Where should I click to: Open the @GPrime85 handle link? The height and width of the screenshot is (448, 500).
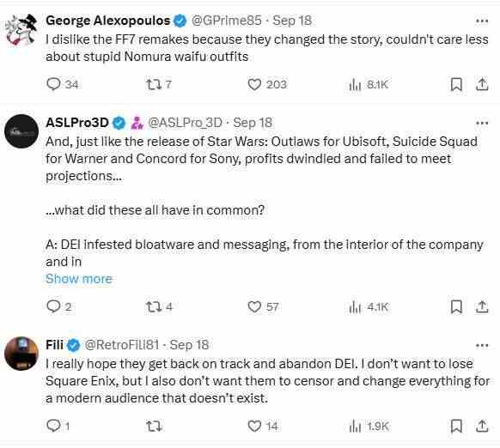(x=227, y=21)
